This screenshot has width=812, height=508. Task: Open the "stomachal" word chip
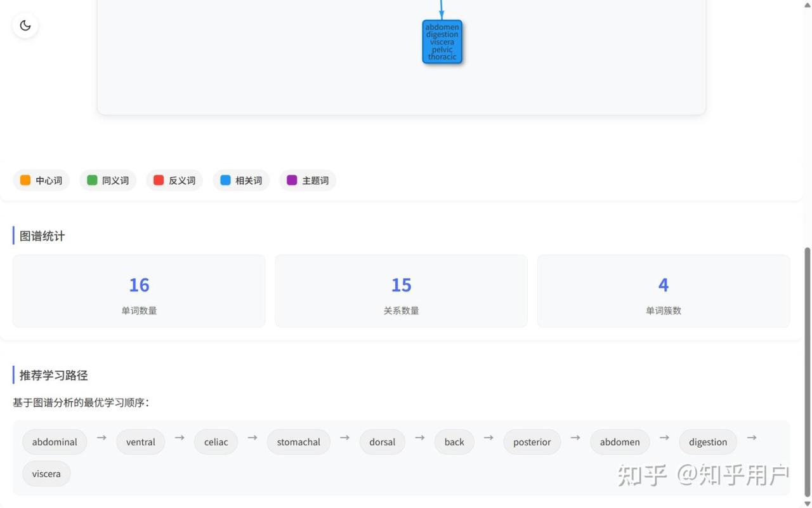[298, 442]
